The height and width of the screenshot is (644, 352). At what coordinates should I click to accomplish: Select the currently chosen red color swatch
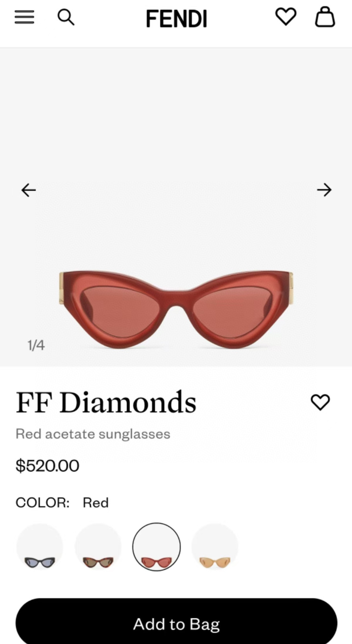pos(157,547)
